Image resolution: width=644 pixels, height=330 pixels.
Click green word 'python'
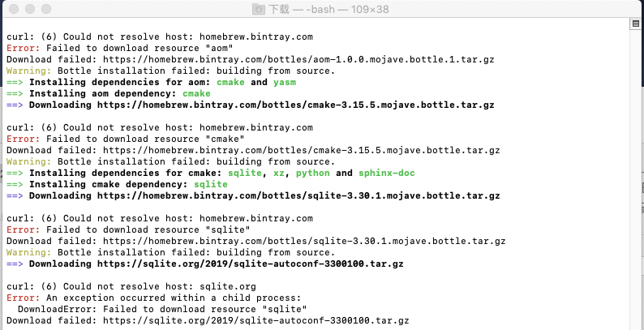[313, 173]
